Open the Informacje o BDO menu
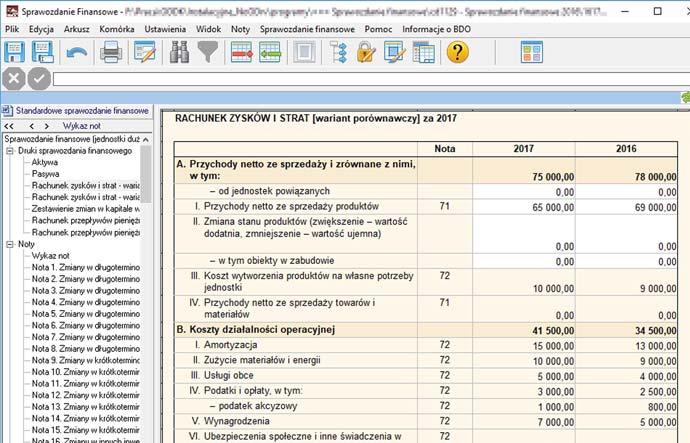This screenshot has height=443, width=690. click(x=436, y=29)
